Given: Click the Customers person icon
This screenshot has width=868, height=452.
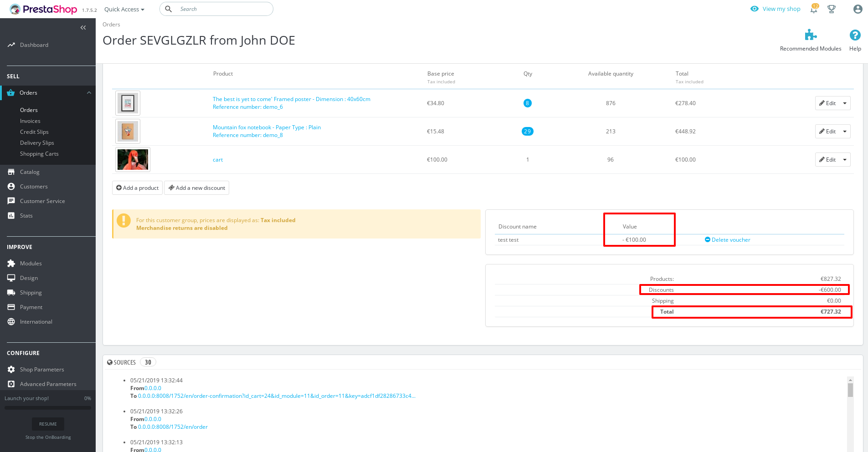Looking at the screenshot, I should point(11,187).
